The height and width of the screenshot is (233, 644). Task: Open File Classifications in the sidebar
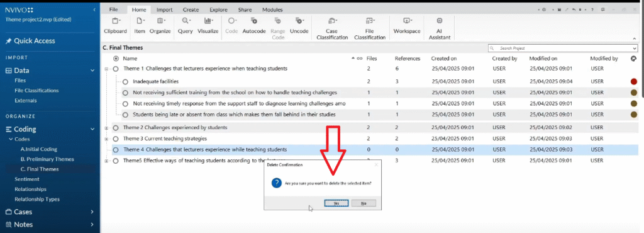[x=36, y=91]
